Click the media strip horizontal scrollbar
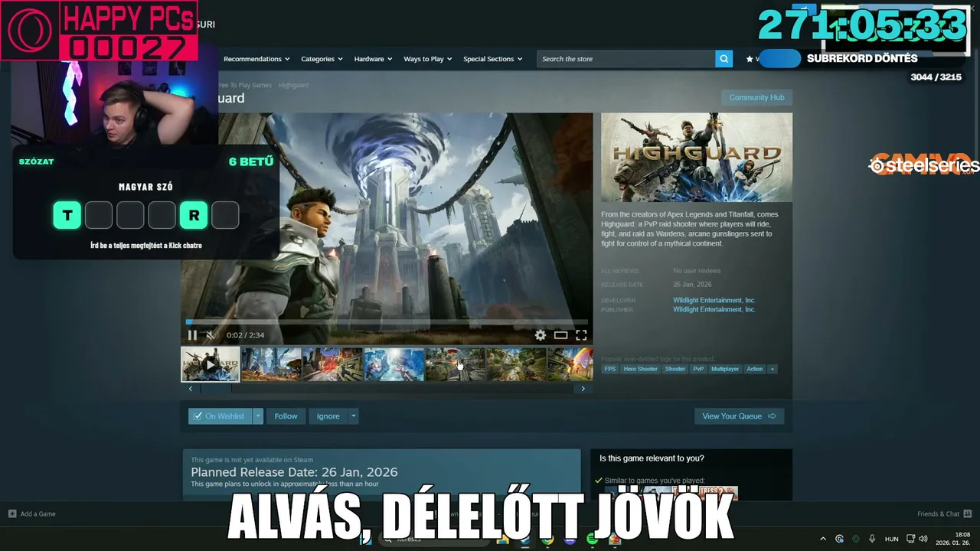The image size is (980, 551). [387, 389]
